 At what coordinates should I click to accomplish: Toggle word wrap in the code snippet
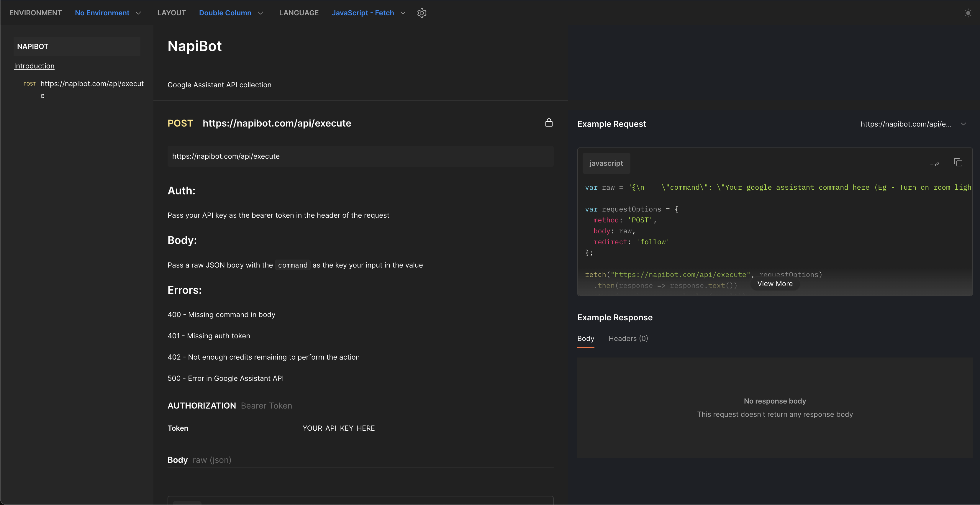(x=934, y=162)
